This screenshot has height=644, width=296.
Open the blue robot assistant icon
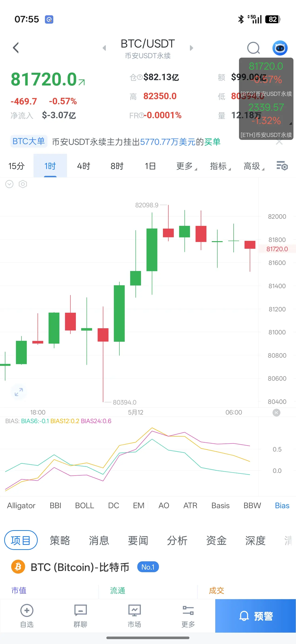[x=280, y=48]
